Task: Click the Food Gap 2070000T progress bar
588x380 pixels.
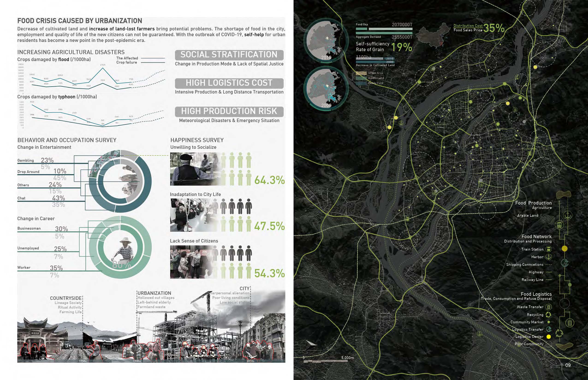Action: 384,29
